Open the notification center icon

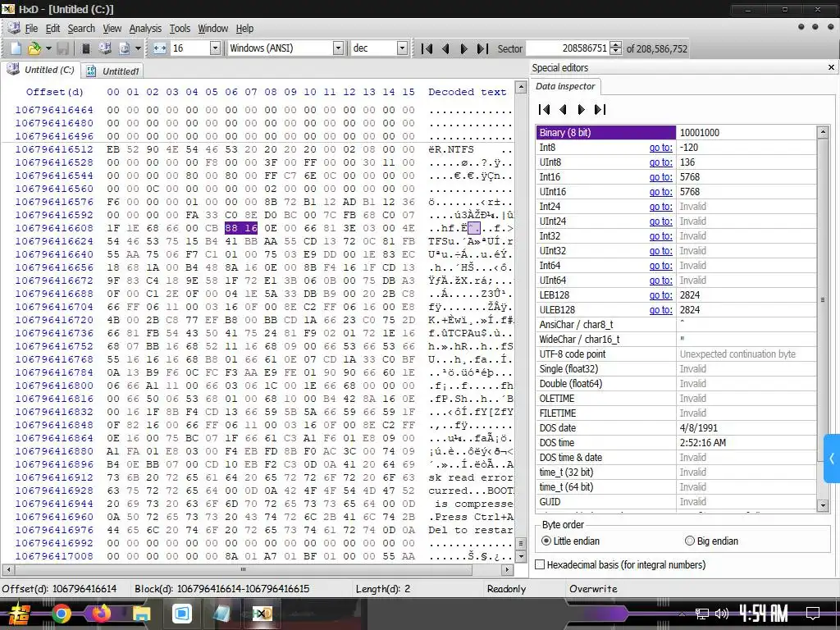point(813,614)
